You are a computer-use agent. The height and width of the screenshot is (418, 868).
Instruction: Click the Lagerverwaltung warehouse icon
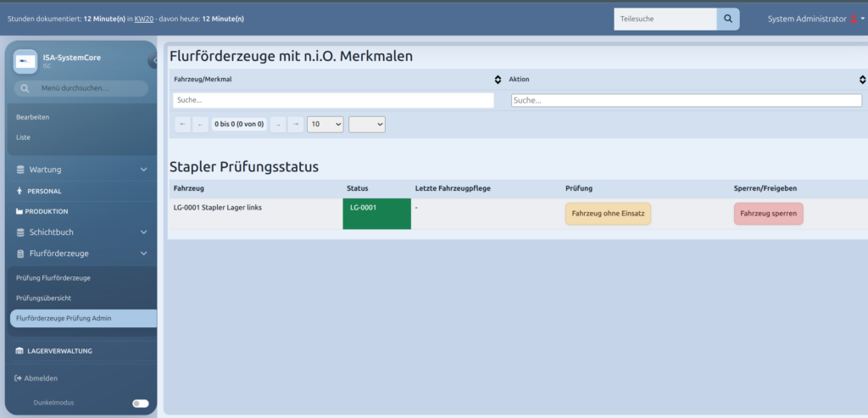point(20,350)
